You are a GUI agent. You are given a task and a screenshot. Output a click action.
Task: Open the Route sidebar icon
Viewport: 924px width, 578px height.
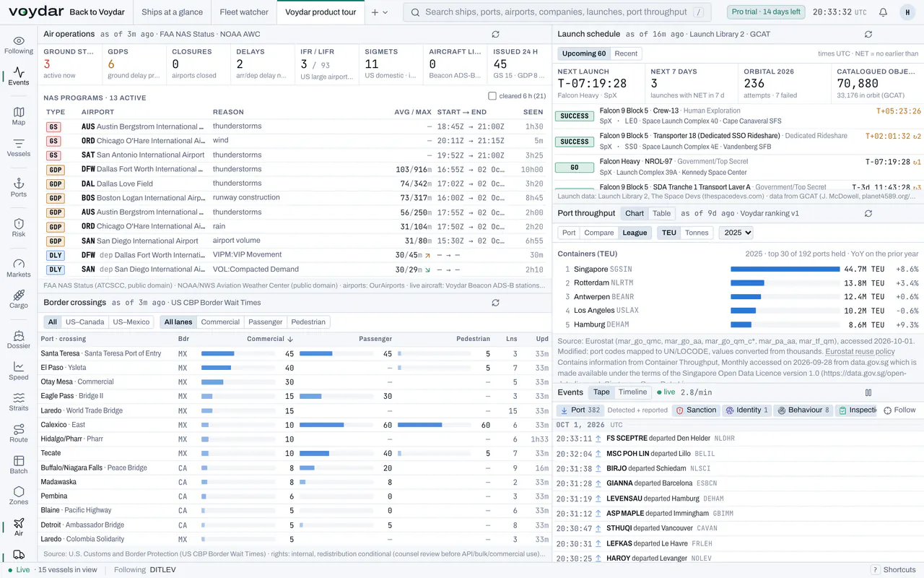click(19, 433)
